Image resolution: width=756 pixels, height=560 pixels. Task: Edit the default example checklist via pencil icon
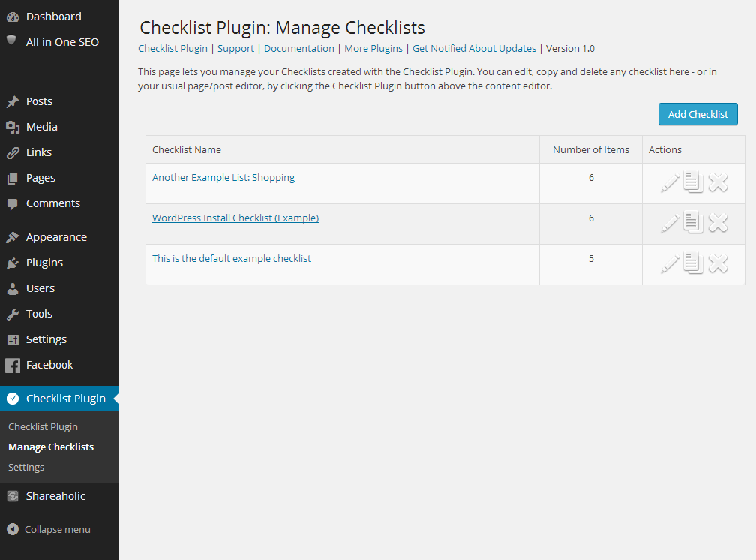670,263
